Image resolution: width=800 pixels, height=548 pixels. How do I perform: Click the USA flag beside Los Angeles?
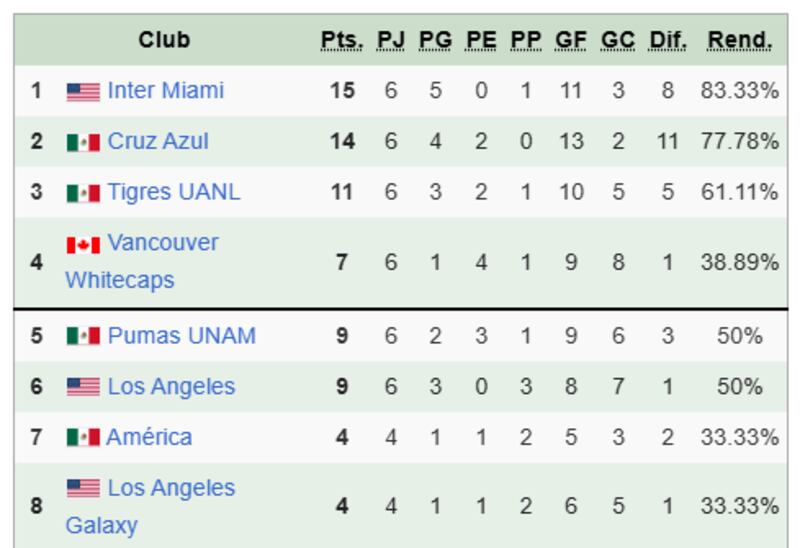point(83,387)
